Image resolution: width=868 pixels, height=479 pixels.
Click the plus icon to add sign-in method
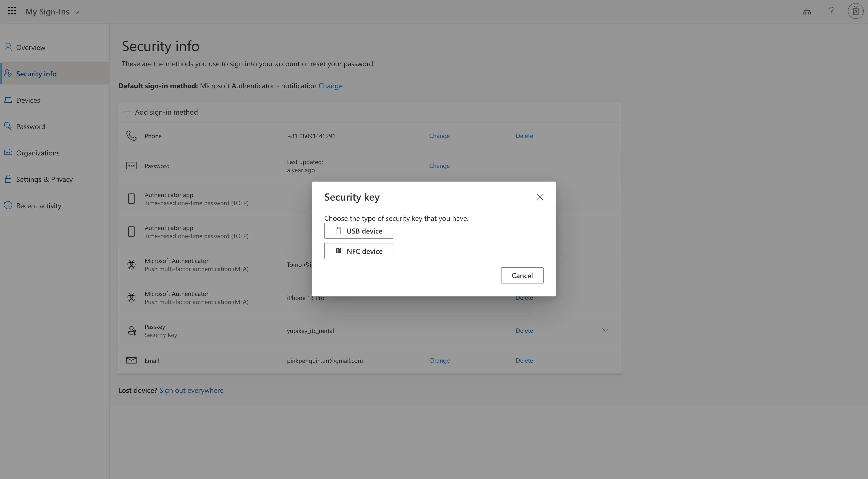point(127,112)
